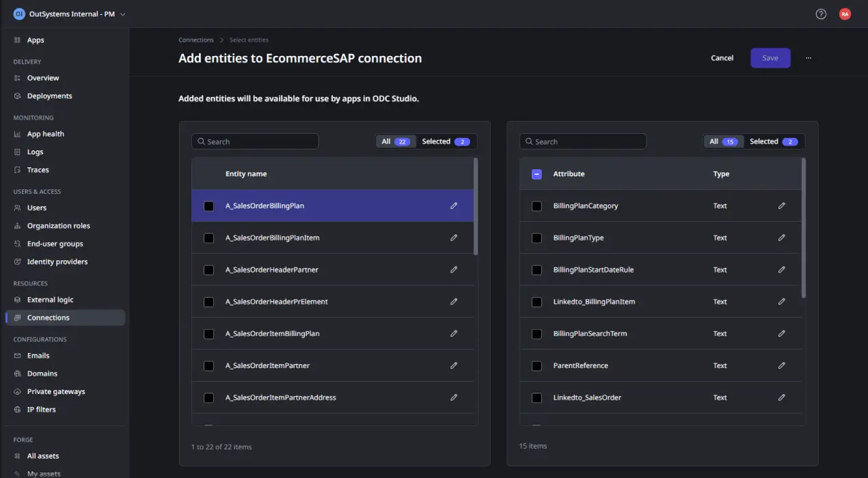Screen dimensions: 868x478
Task: Toggle the select-all attributes checkbox
Action: [x=537, y=173]
